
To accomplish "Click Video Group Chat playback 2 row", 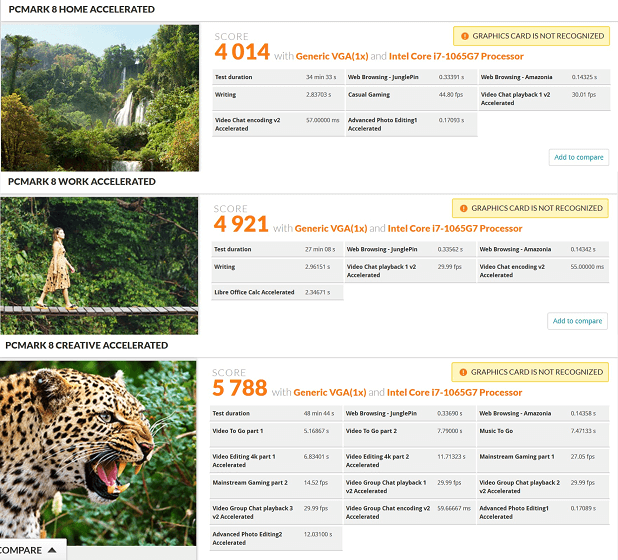I will coord(544,487).
